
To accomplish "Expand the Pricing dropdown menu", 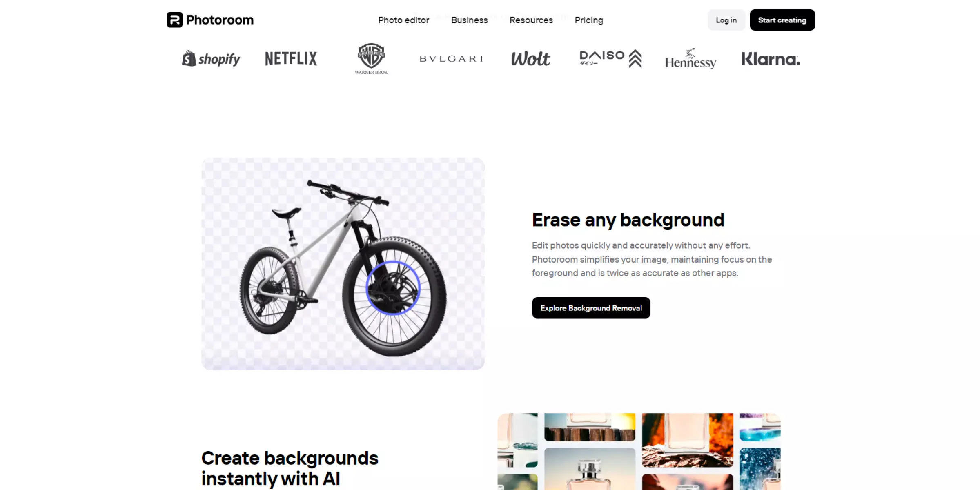I will pos(588,20).
